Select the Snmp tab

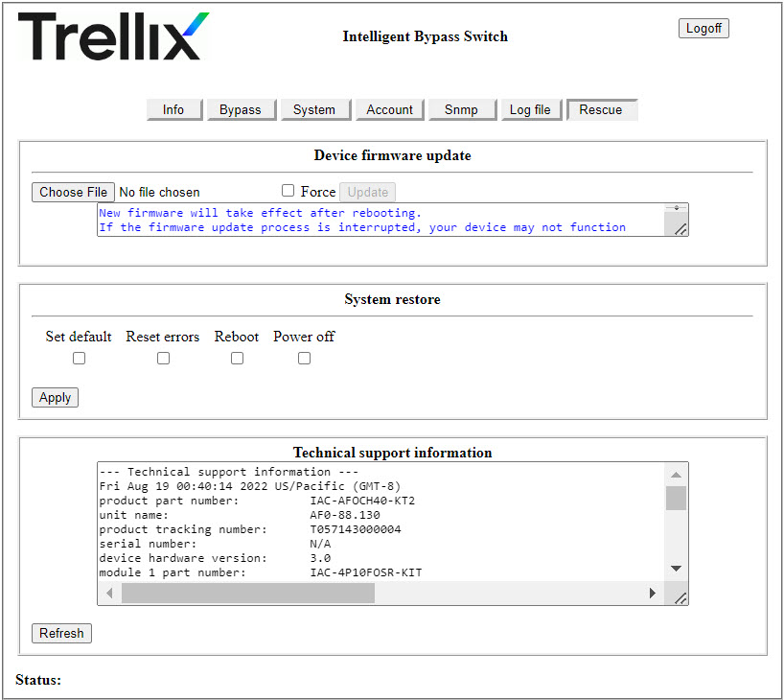(x=462, y=109)
